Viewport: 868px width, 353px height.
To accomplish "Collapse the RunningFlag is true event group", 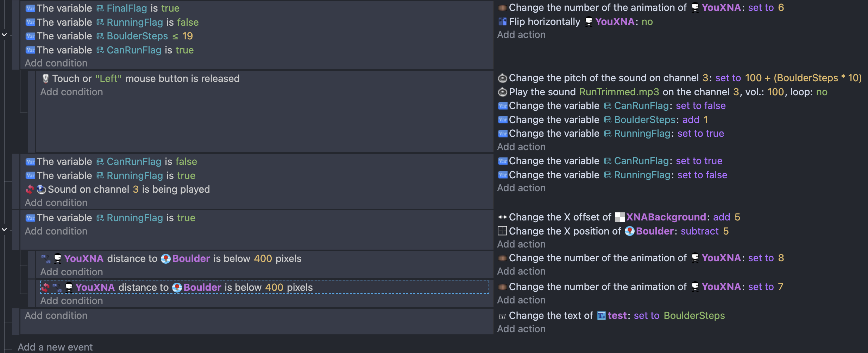I will tap(5, 230).
